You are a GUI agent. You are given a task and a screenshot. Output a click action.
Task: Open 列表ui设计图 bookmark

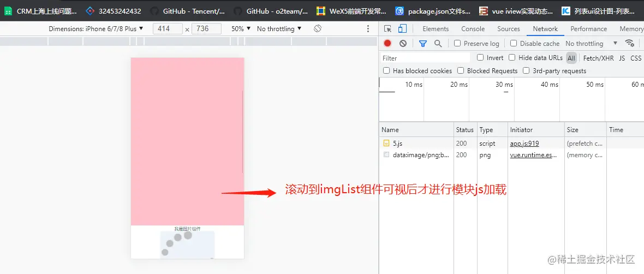click(x=598, y=11)
